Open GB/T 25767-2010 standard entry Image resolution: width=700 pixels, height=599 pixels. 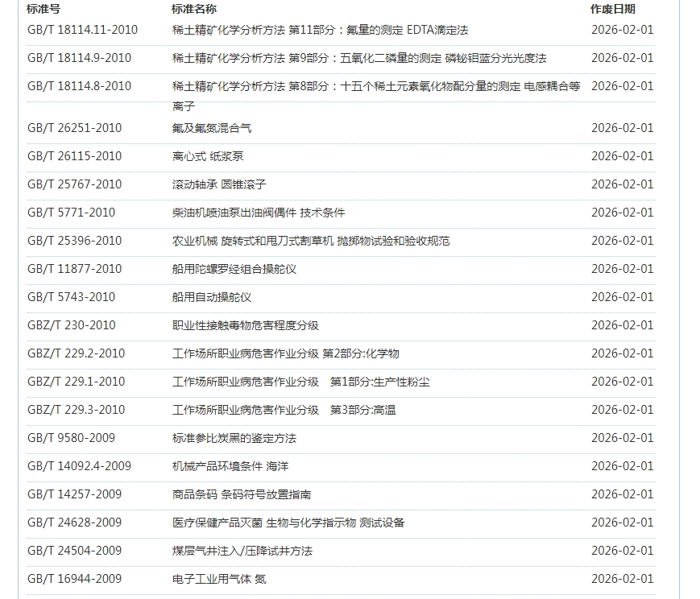point(74,184)
